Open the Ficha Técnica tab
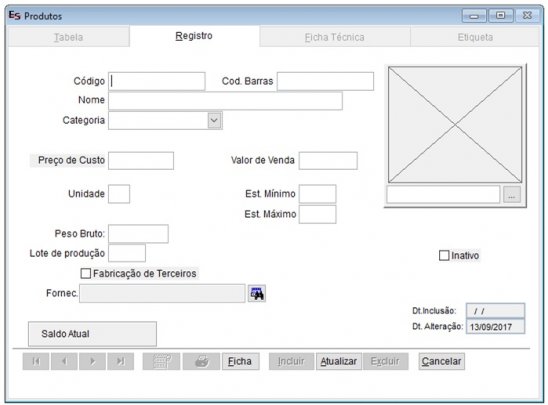Screen dimensions: 548x405 334,37
